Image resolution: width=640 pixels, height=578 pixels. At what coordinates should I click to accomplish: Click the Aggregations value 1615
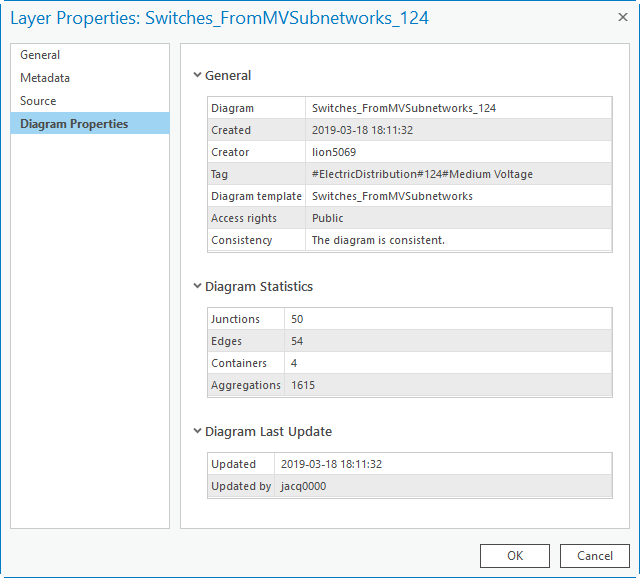(303, 385)
